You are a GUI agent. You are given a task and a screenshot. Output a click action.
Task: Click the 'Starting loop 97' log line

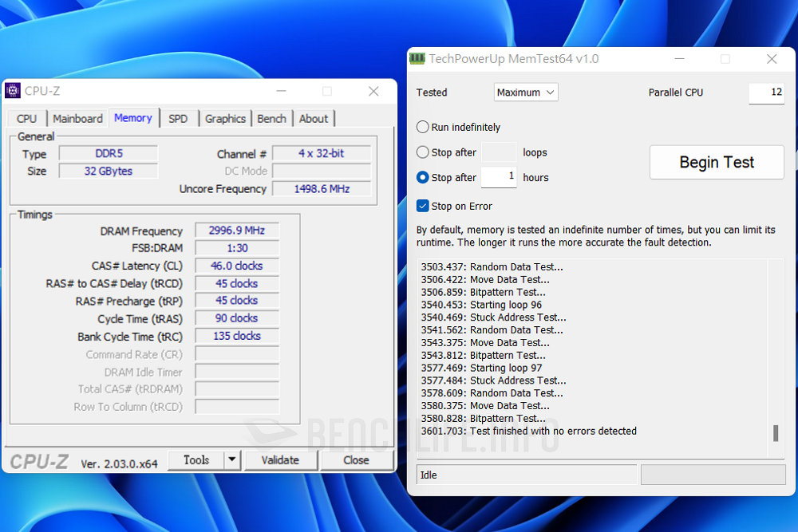tap(481, 368)
